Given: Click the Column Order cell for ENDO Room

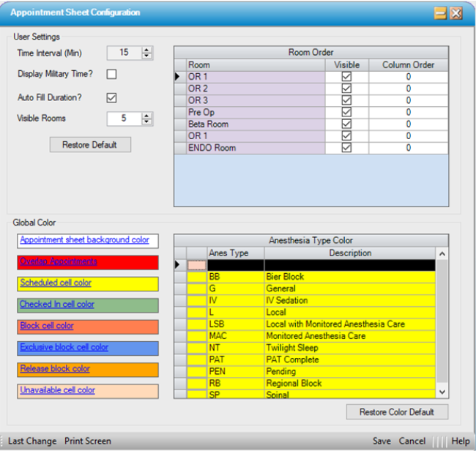Looking at the screenshot, I should [408, 147].
